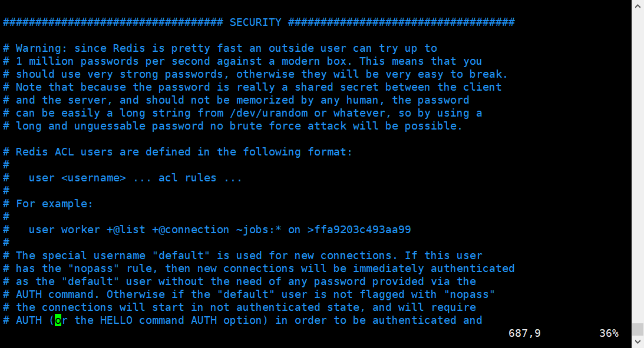Click the "For example:" comment line

54,204
